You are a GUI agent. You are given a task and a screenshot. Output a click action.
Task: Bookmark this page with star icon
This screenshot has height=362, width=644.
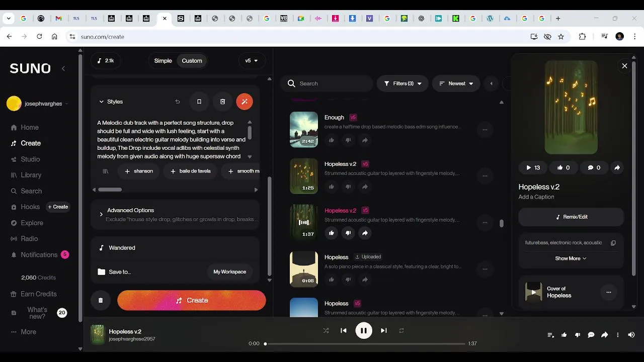561,37
